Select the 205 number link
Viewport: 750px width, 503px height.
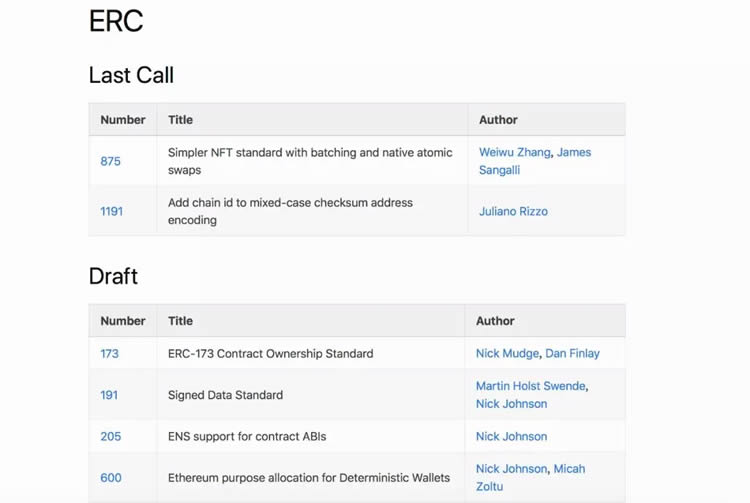coord(110,436)
